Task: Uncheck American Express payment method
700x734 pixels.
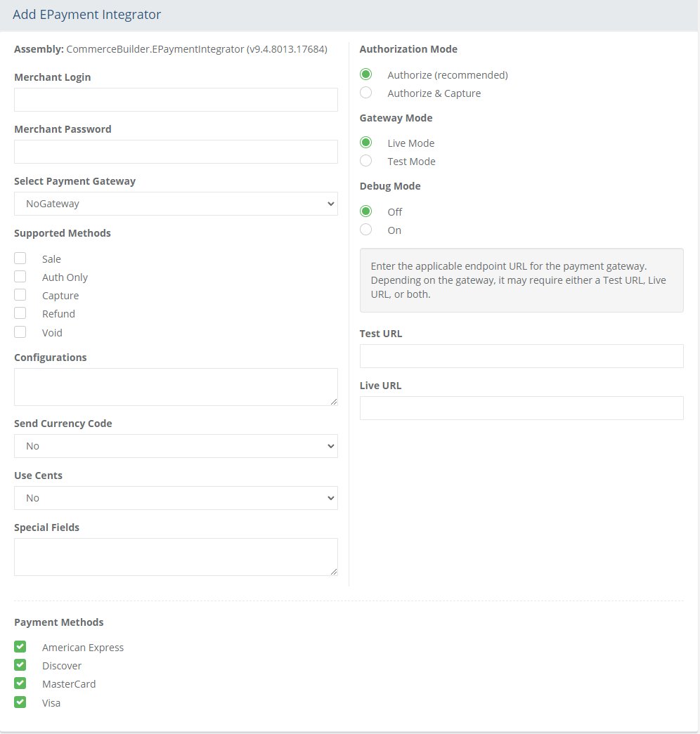Action: 20,647
